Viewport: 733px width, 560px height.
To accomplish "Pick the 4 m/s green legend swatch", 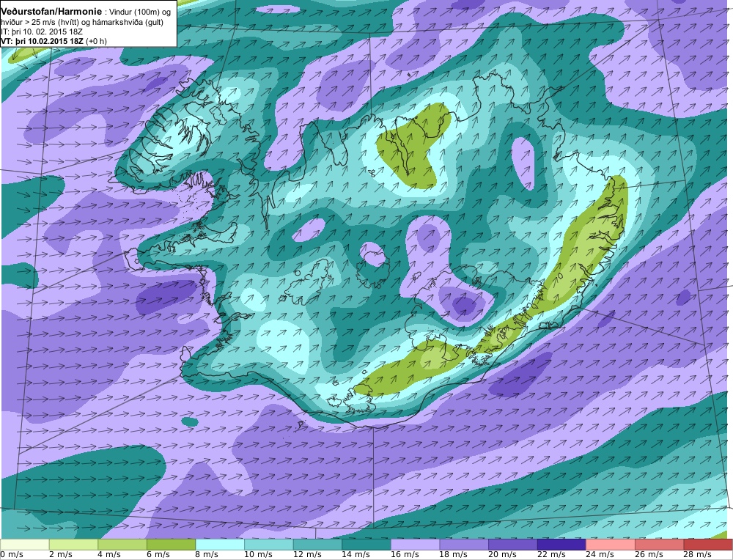I will point(122,545).
